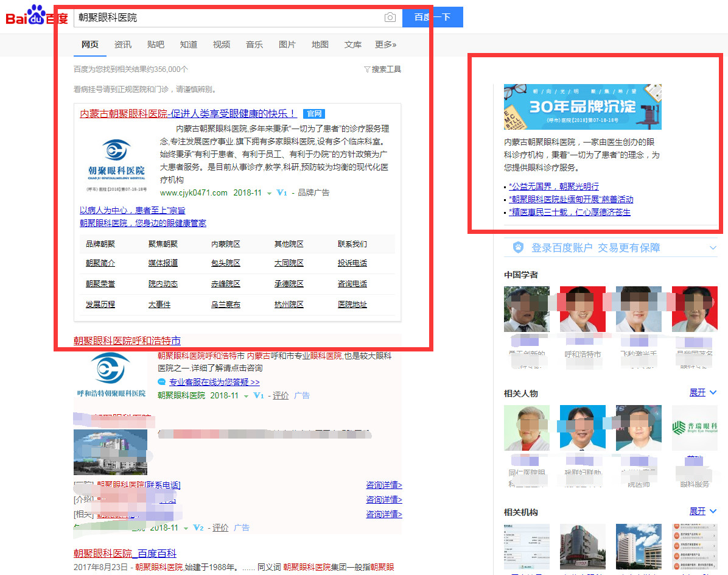Open 投诉电话 sitelink
Image resolution: width=728 pixels, height=575 pixels.
(352, 263)
